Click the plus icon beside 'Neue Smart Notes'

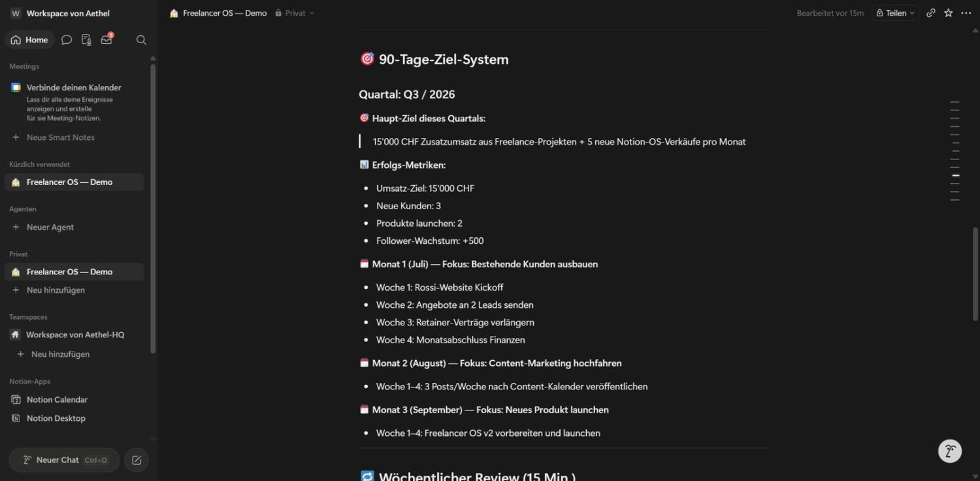coord(16,137)
